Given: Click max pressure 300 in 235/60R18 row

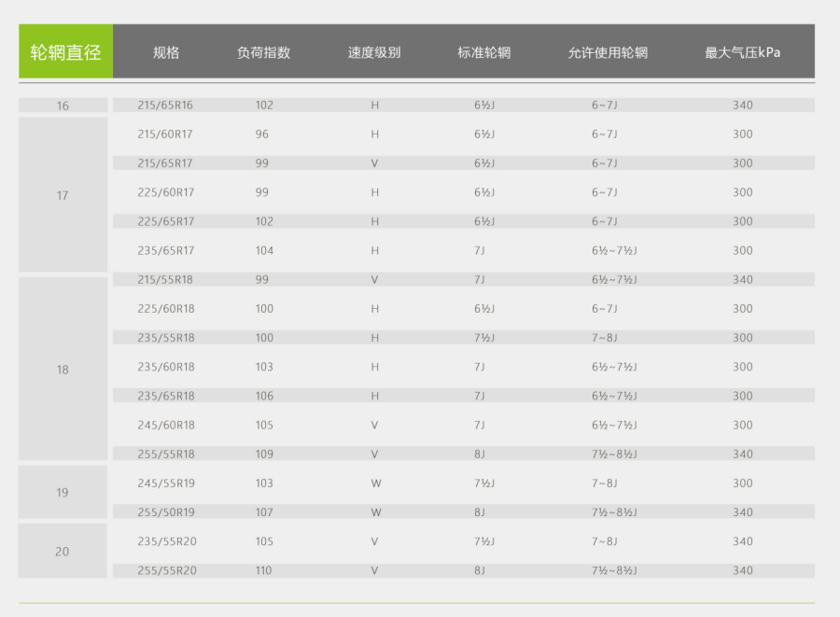Looking at the screenshot, I should coord(743,367).
